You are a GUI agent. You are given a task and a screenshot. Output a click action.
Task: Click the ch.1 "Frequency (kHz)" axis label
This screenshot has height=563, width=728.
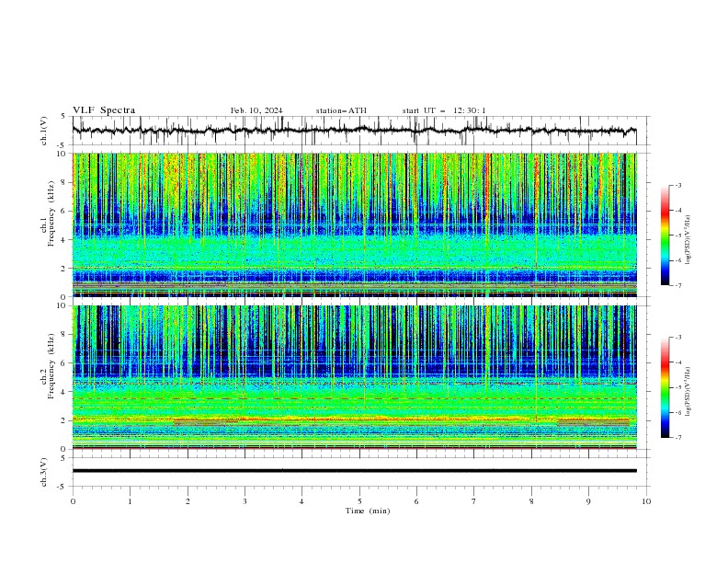tap(51, 214)
